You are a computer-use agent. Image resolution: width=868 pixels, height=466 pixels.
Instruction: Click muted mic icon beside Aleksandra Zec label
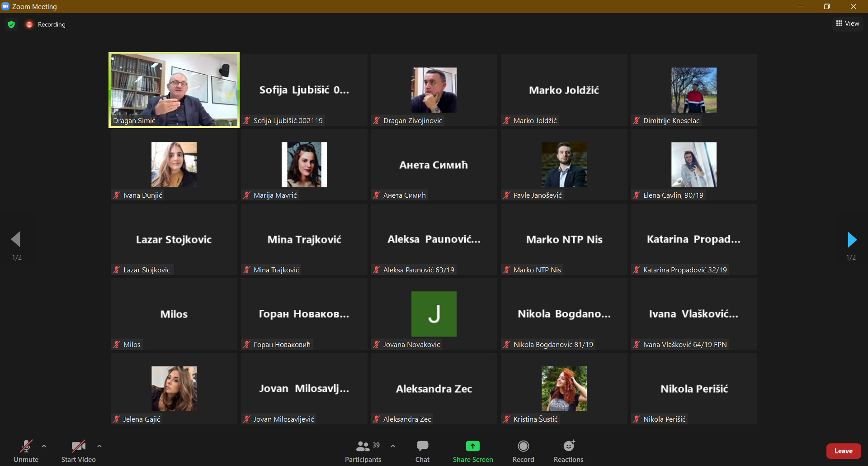377,419
